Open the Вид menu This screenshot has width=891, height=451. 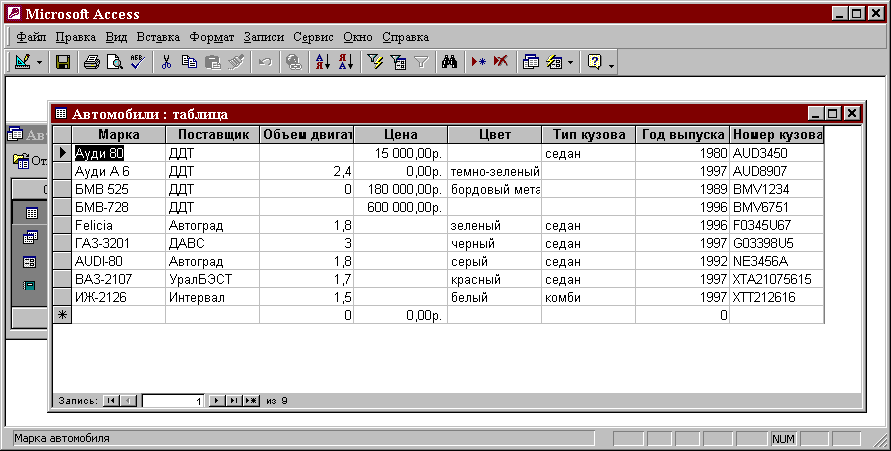click(x=116, y=37)
